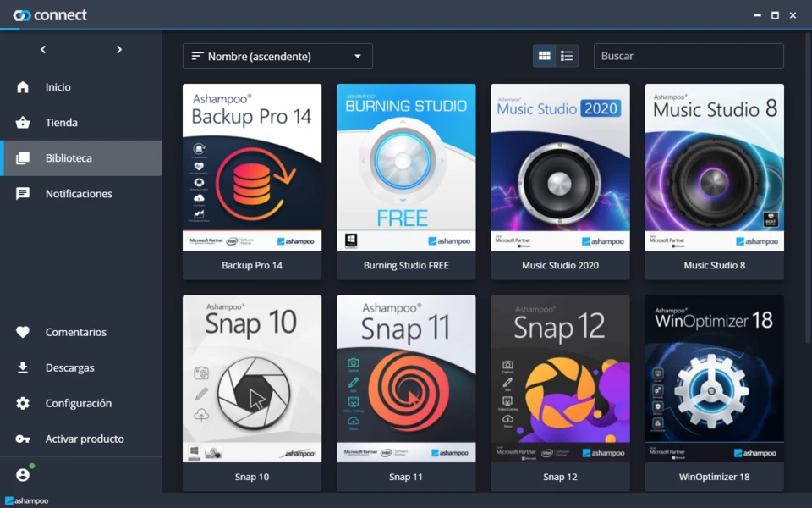Viewport: 812px width, 508px height.
Task: Click the Connect logo in title bar
Action: pos(50,15)
